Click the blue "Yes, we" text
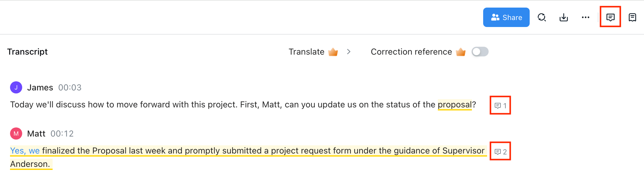This screenshot has width=644, height=179. click(25, 150)
